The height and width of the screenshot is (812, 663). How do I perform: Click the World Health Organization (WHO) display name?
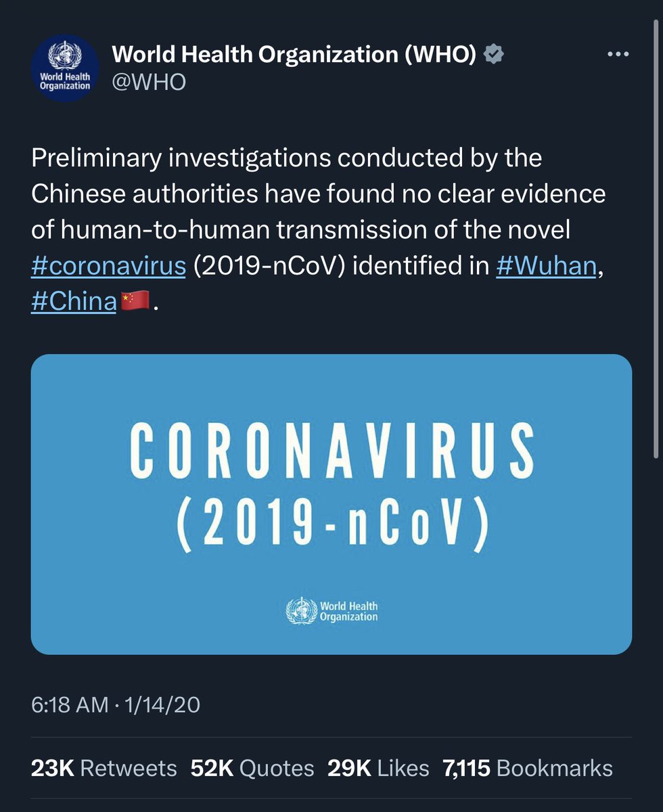pyautogui.click(x=294, y=55)
